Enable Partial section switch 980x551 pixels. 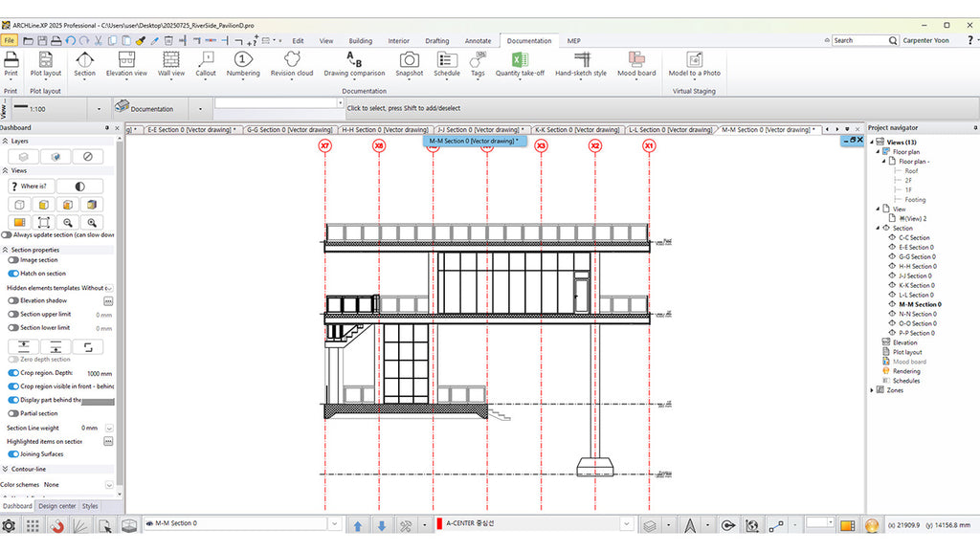[13, 413]
